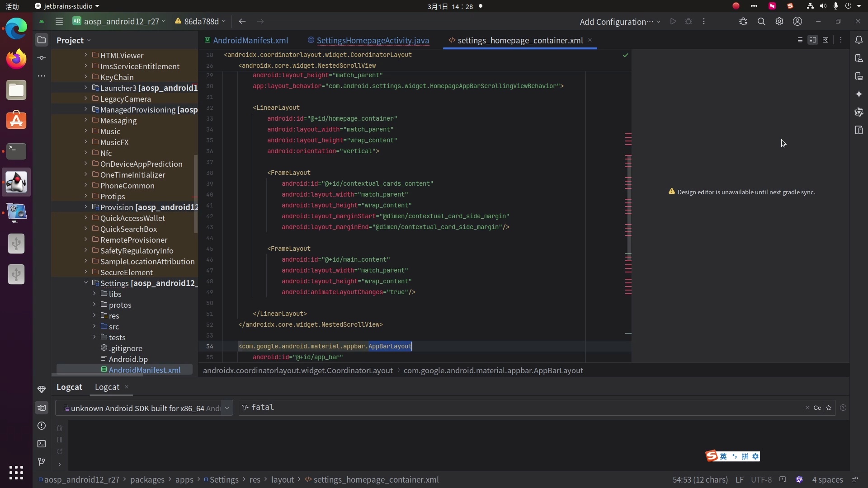Open the IDE settings gear

(x=779, y=22)
